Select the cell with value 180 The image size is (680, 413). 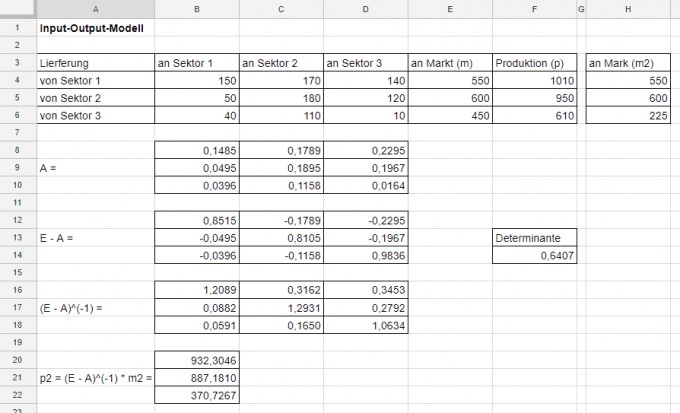pos(281,98)
